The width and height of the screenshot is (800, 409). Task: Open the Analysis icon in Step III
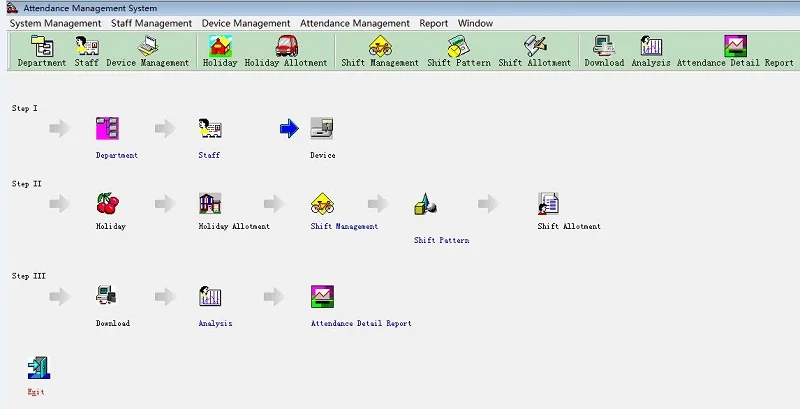(x=210, y=296)
